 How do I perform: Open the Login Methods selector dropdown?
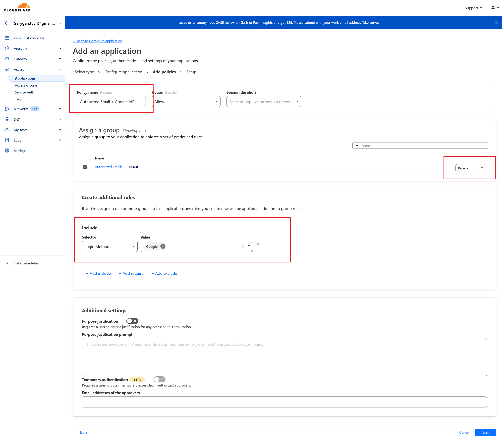click(110, 246)
